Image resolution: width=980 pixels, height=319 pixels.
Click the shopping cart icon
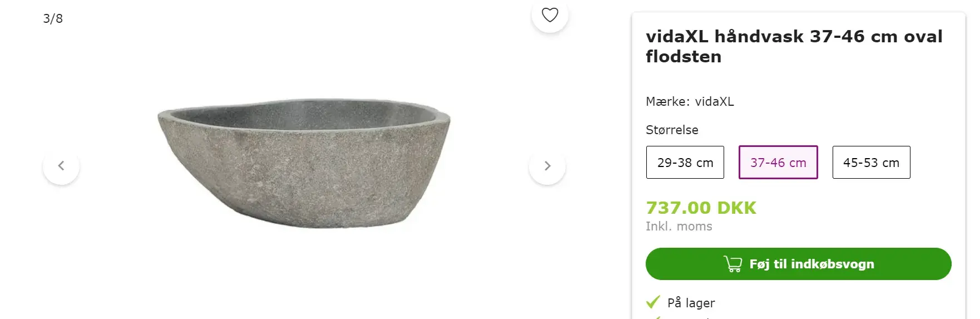coord(732,264)
